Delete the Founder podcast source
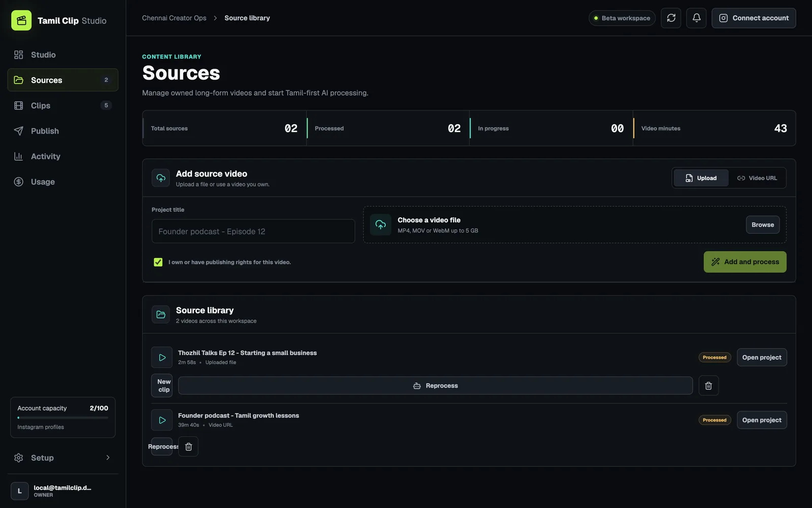This screenshot has height=508, width=812. 188,447
